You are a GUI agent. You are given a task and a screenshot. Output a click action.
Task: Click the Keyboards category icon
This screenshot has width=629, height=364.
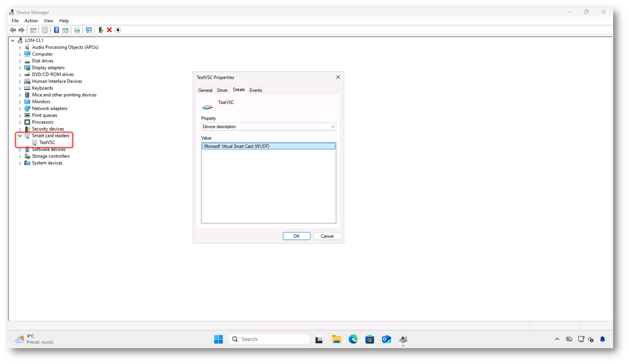(x=27, y=88)
